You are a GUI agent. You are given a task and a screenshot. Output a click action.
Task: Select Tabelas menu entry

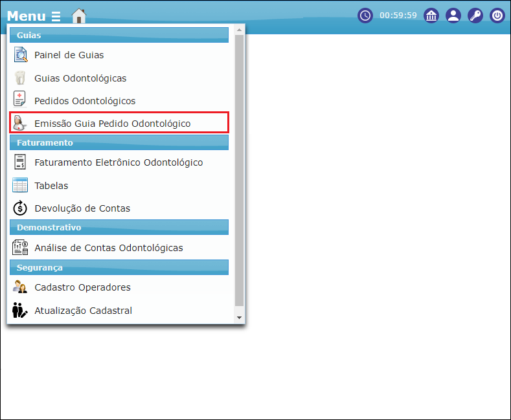pyautogui.click(x=52, y=186)
